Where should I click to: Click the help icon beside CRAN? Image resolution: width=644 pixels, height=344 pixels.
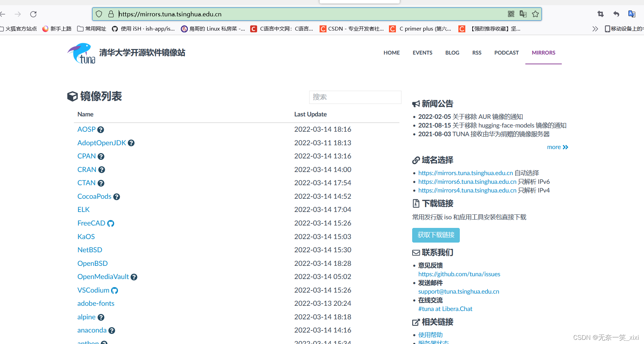click(102, 170)
